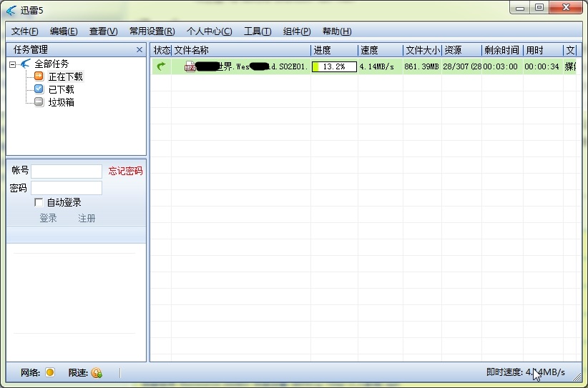Sort by the 文件名称 column header
588x388 pixels.
tap(241, 50)
